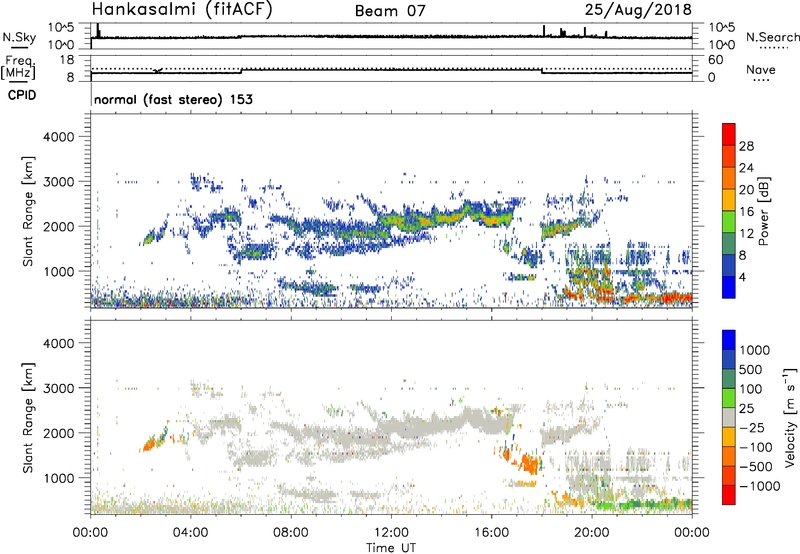Click the "Slant Range [km]" label of power panel

tap(28, 211)
